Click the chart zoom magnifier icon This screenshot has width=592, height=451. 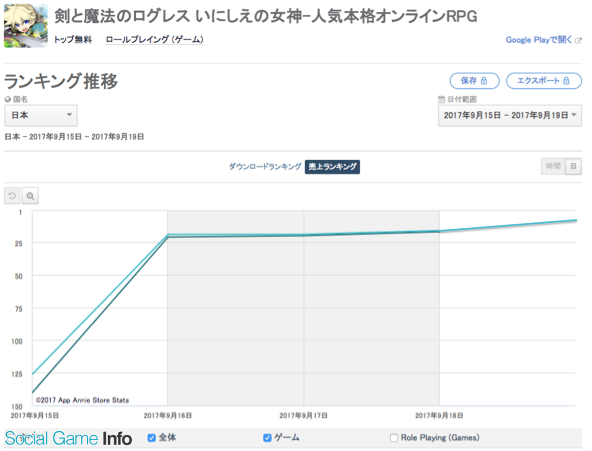[30, 196]
